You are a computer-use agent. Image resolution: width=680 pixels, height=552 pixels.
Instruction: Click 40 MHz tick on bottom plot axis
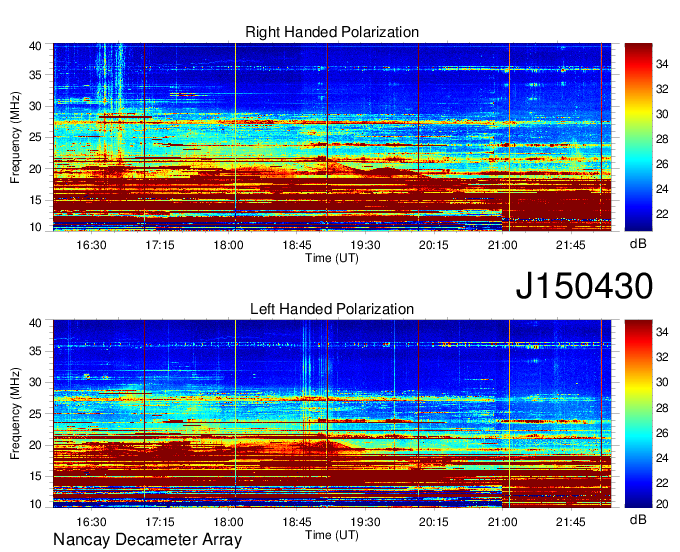[x=35, y=323]
